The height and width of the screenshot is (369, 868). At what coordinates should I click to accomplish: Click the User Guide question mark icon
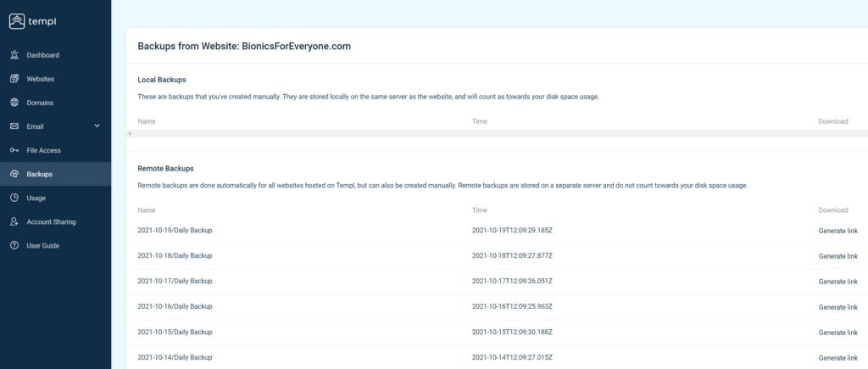[x=14, y=245]
